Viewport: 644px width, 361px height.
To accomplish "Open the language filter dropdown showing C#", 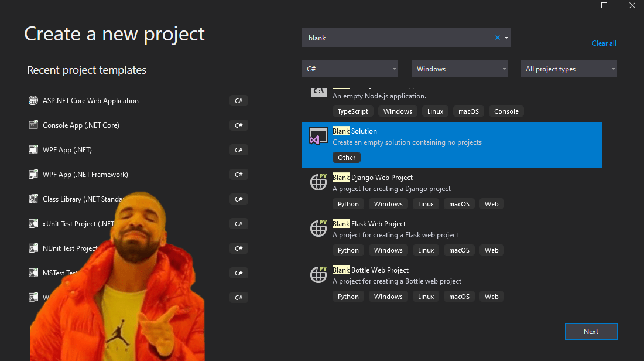I will pos(350,69).
